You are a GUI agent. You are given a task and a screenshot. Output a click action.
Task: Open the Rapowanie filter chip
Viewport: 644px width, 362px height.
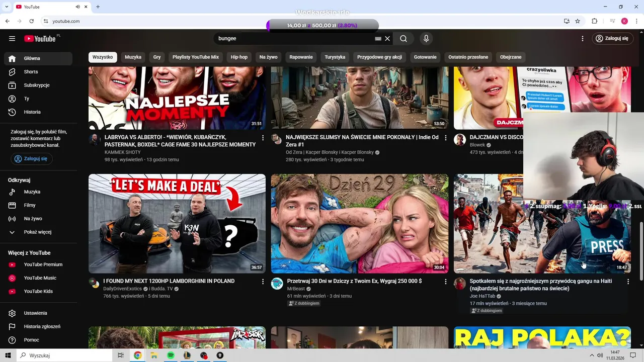coord(301,57)
